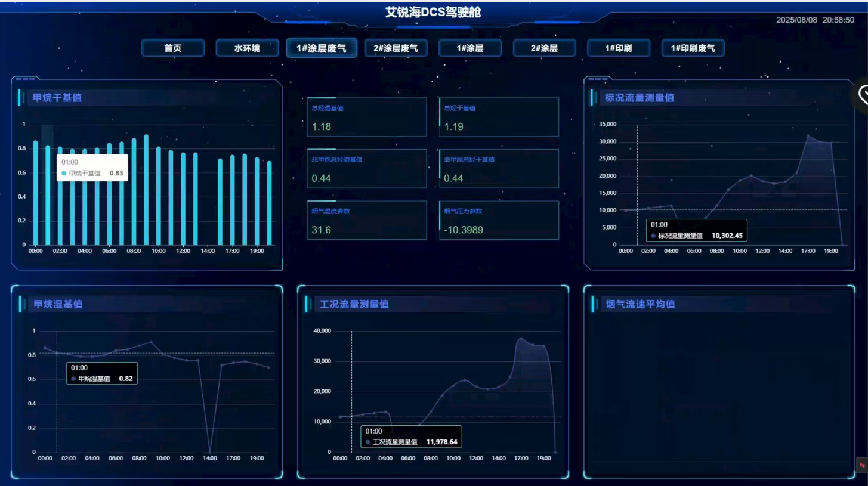The image size is (868, 486).
Task: Click the 总烃湿基值 value card
Action: pos(367,117)
